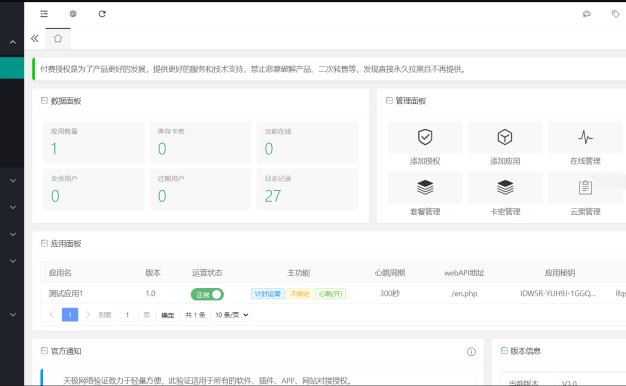The image size is (626, 386).
Task: Click the 心跳周期 column header
Action: click(x=390, y=273)
